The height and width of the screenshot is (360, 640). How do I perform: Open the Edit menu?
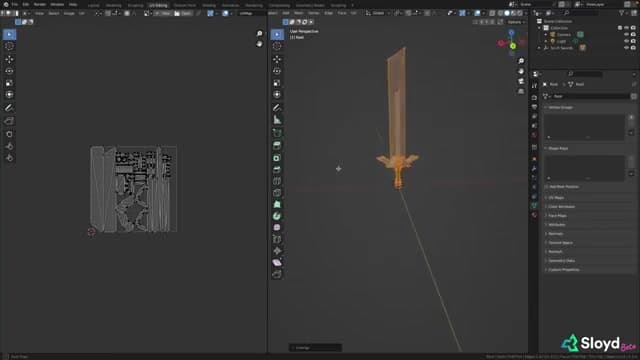pos(26,4)
